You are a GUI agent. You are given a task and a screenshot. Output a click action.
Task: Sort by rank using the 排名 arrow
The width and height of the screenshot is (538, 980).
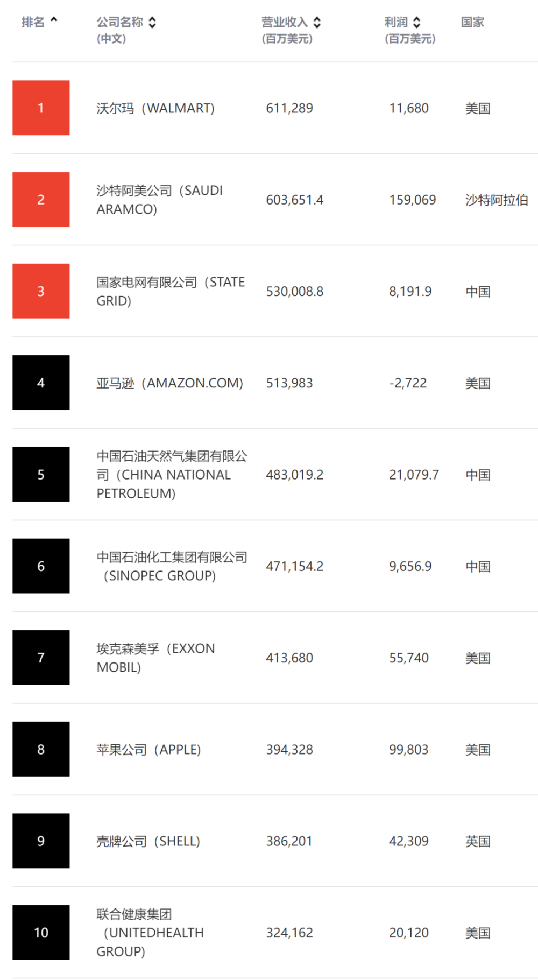pos(54,20)
